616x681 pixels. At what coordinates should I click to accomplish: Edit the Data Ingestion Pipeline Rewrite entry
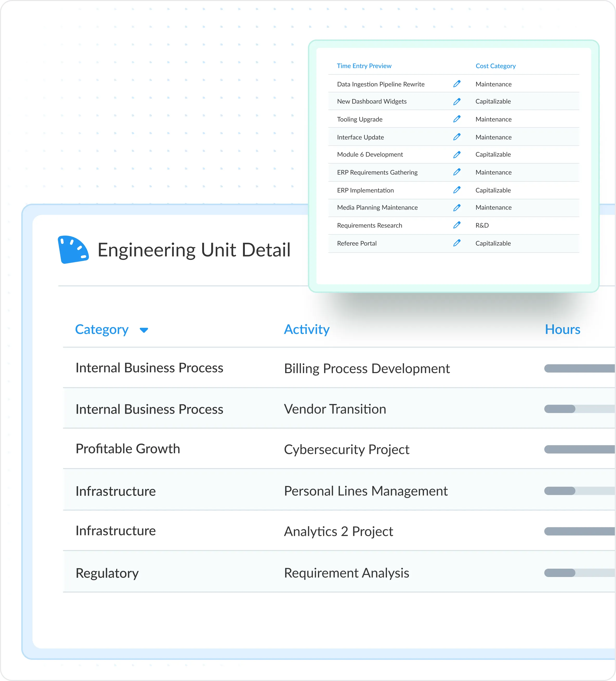coord(457,84)
